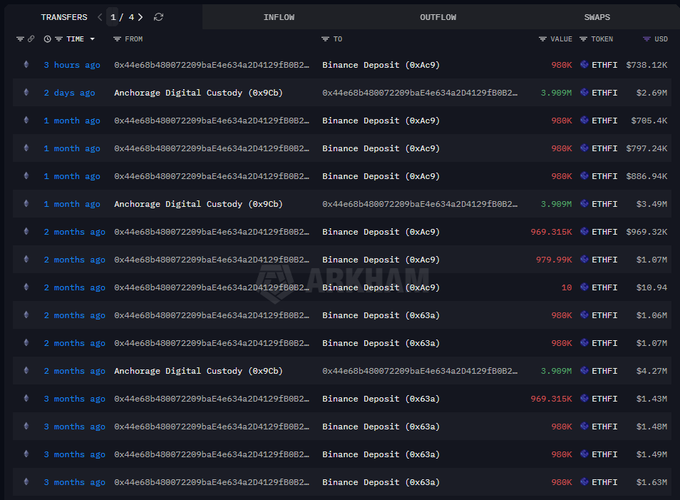The image size is (680, 500).
Task: Open the FROM column filter
Action: (117, 39)
